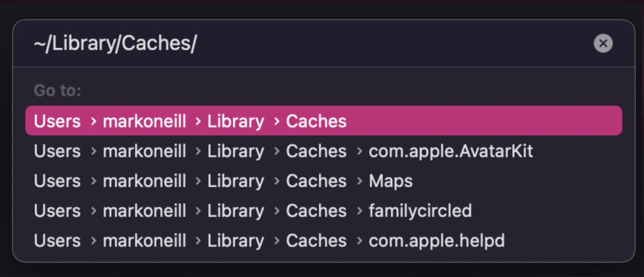
Task: Click the ~/Library/Caches/ path input field
Action: pyautogui.click(x=268, y=43)
